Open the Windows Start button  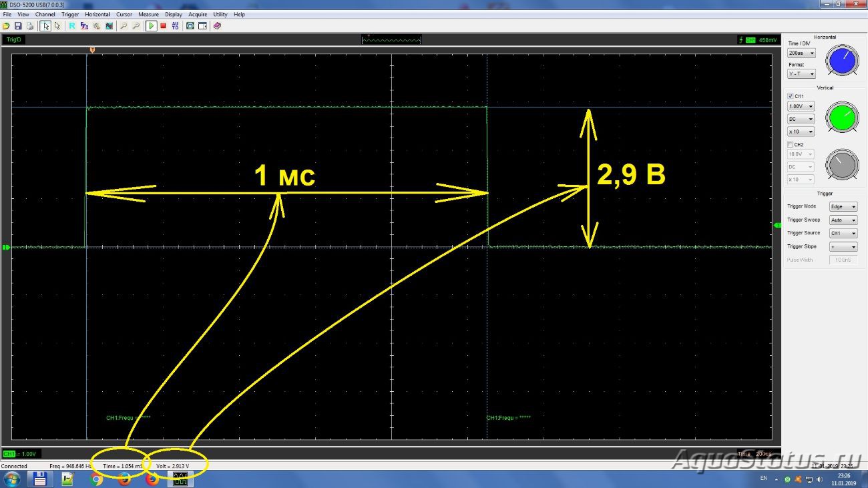pos(12,479)
